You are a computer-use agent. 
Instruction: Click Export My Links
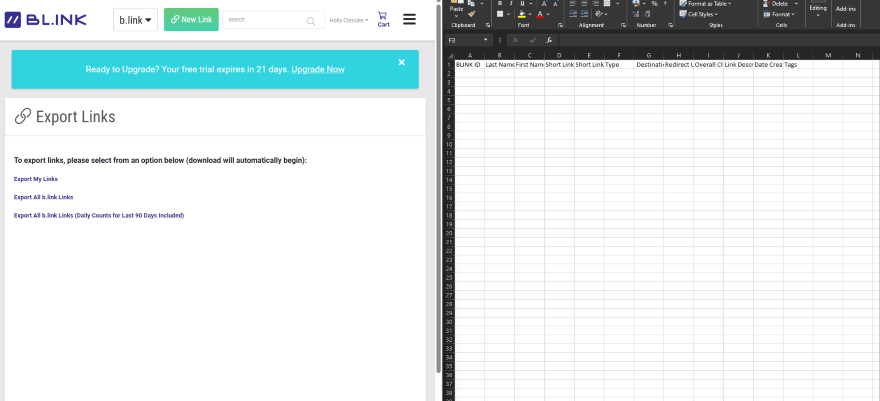(x=36, y=179)
